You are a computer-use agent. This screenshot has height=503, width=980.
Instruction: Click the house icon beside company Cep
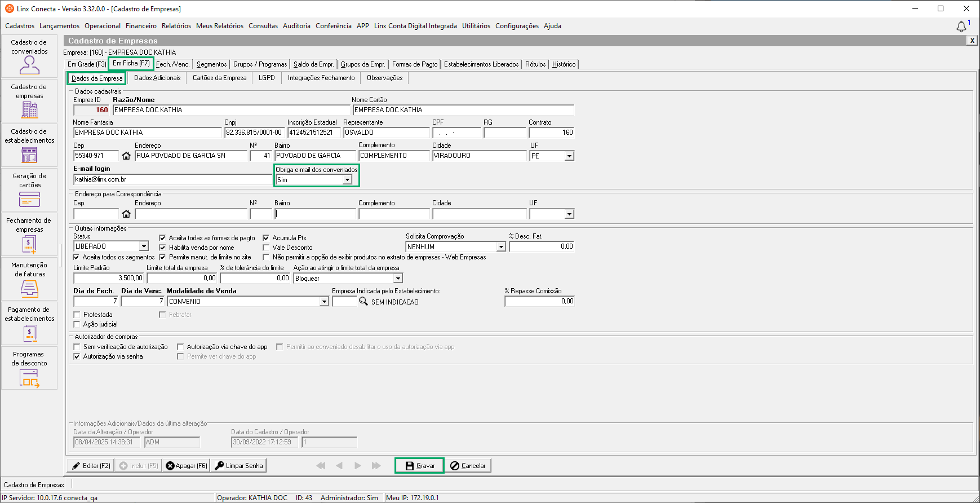[126, 156]
